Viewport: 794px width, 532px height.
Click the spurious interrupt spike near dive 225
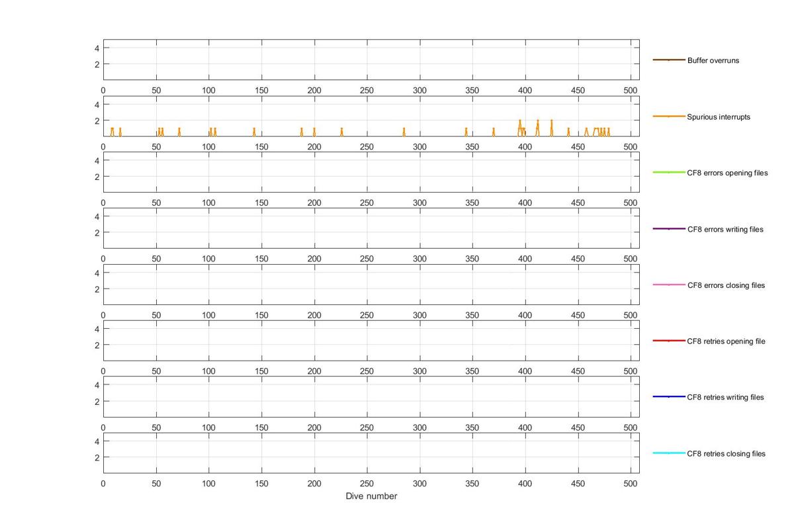[341, 132]
